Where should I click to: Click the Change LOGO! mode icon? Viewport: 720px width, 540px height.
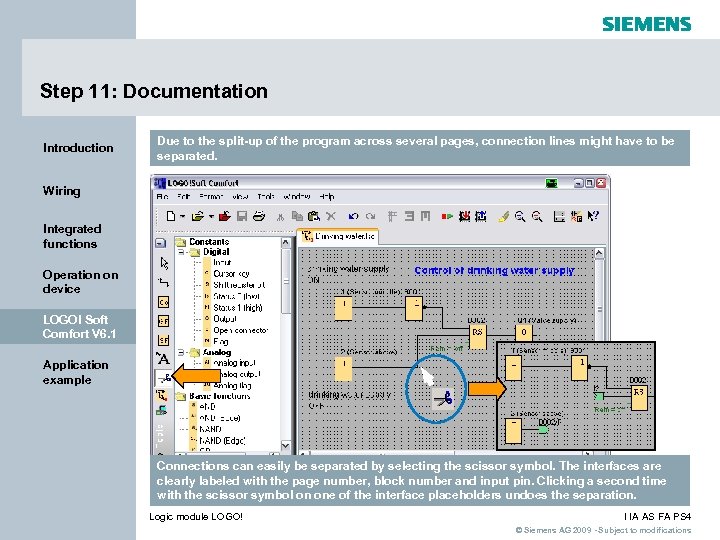tap(447, 216)
